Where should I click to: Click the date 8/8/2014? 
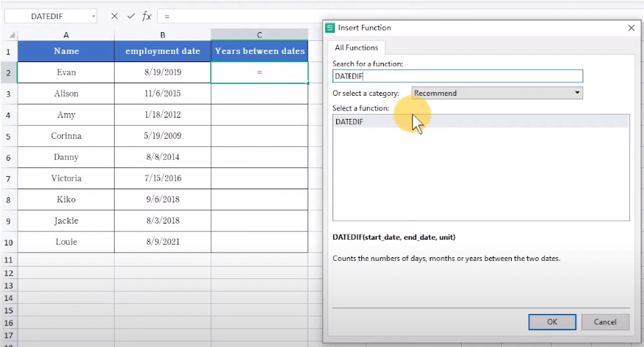(x=162, y=157)
